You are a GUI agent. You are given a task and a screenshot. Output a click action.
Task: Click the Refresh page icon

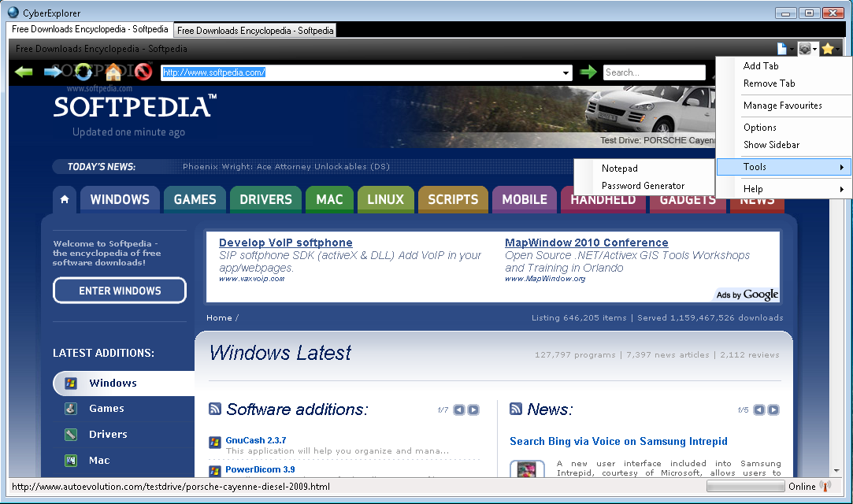click(x=83, y=72)
